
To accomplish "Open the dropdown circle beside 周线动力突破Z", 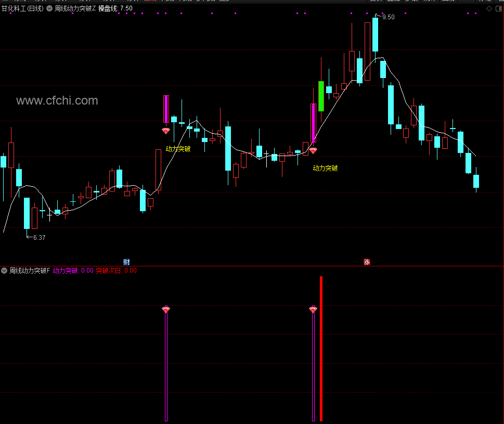I will (49, 8).
